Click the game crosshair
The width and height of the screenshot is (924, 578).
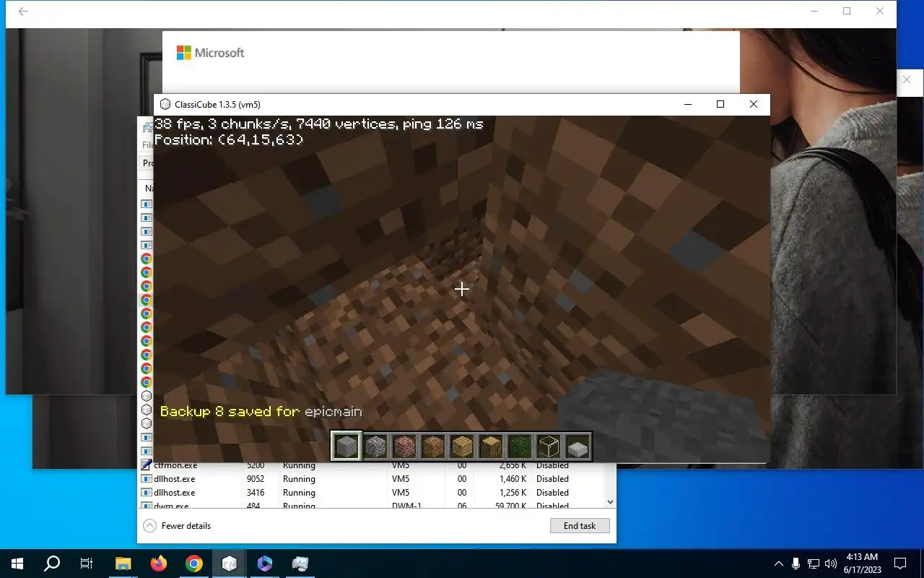[462, 289]
